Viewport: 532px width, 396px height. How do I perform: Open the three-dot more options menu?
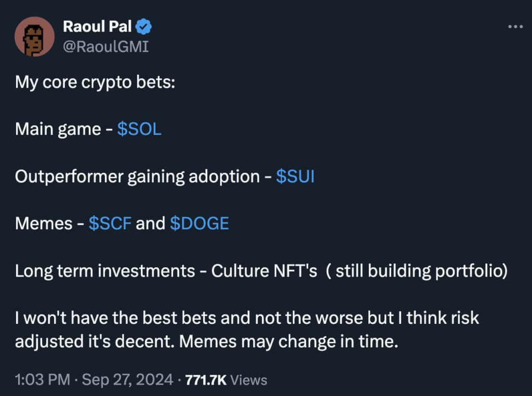[515, 26]
